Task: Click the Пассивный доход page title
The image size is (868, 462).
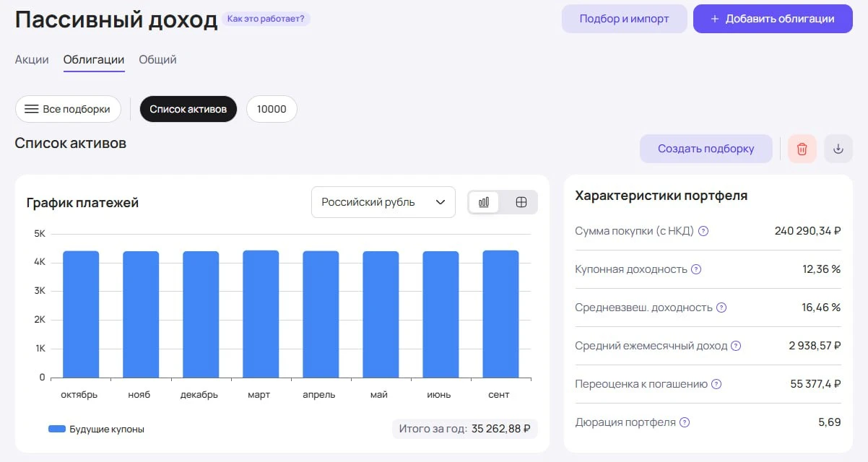Action: (116, 19)
